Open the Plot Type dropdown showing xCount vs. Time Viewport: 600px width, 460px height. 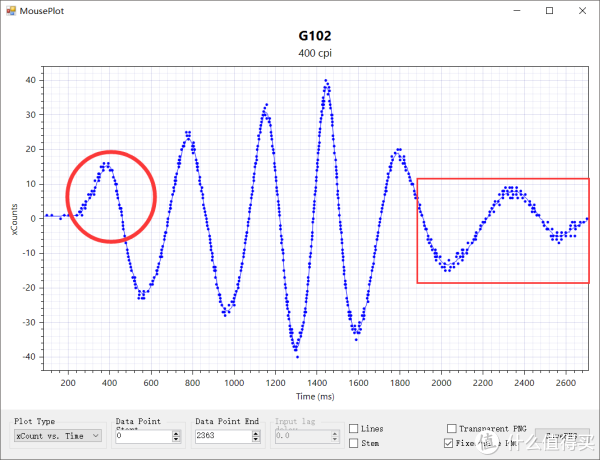tap(58, 436)
